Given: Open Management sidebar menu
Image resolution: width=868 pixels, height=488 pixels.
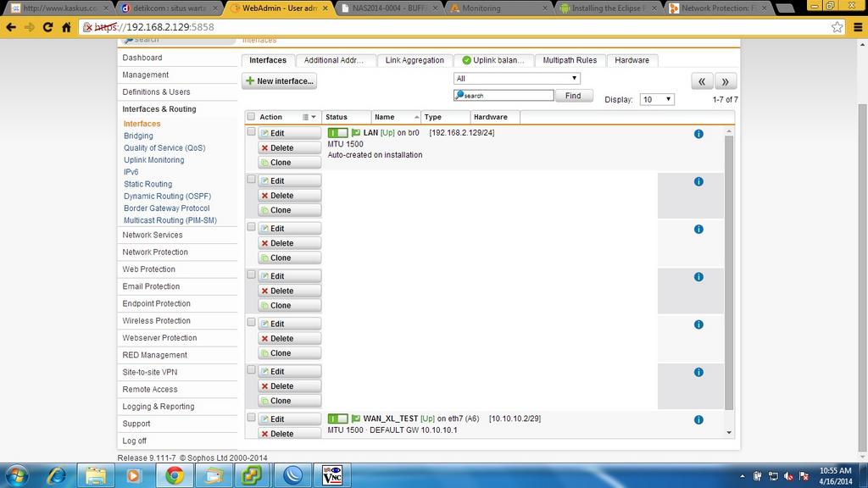Looking at the screenshot, I should 146,75.
